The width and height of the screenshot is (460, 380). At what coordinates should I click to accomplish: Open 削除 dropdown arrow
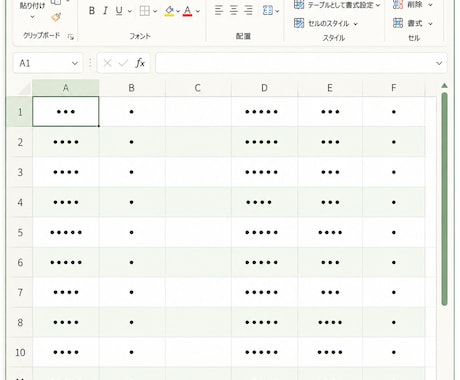point(430,5)
